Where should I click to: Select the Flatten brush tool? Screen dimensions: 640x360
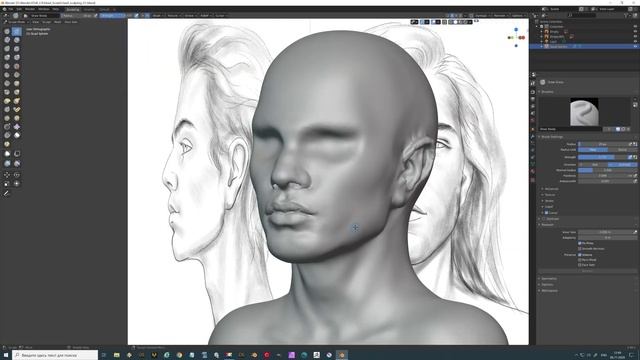pyautogui.click(x=7, y=75)
